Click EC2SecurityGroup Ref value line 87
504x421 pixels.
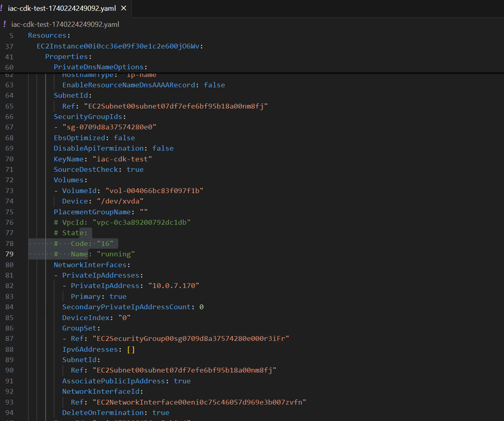[191, 338]
